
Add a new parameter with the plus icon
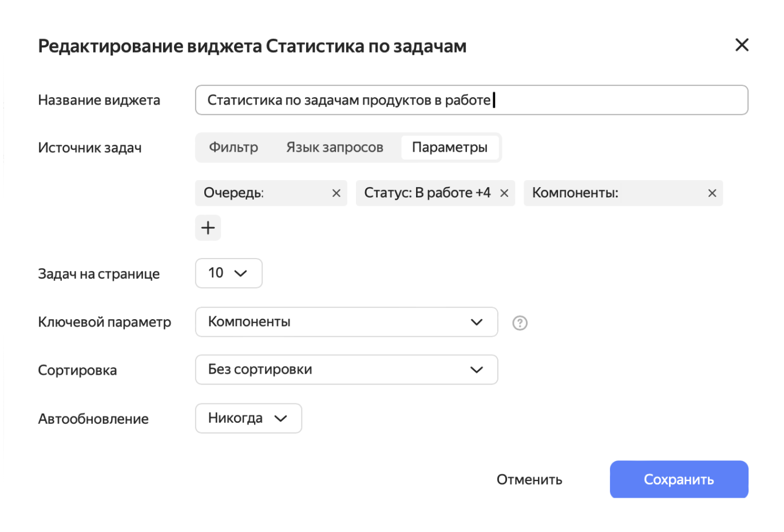click(208, 227)
